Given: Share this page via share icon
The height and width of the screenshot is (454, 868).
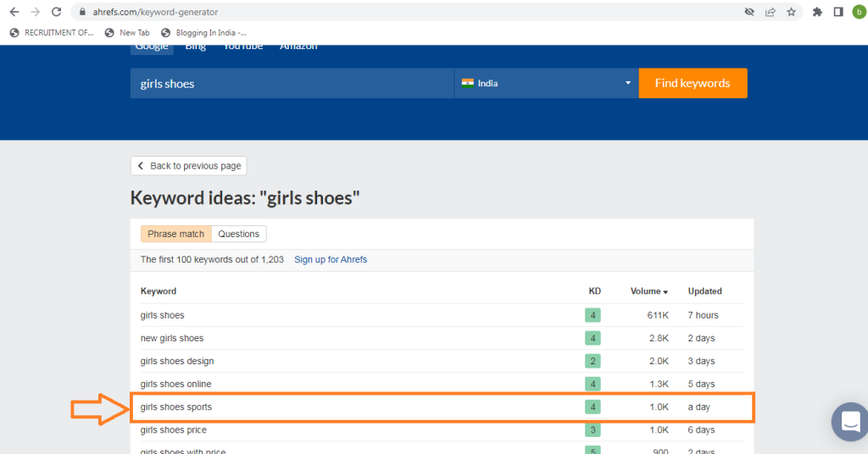Looking at the screenshot, I should click(x=770, y=12).
